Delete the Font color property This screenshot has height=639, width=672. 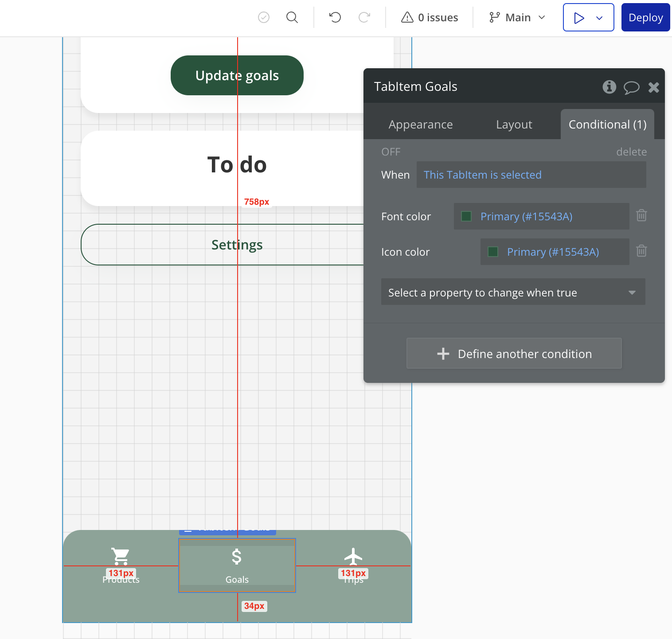pos(641,215)
